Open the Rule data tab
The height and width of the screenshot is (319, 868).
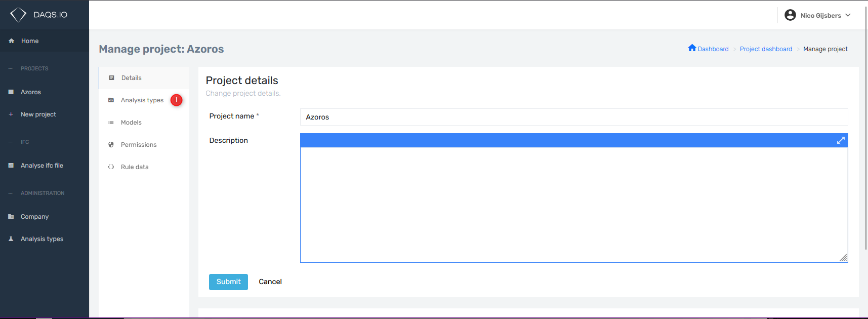[144, 167]
